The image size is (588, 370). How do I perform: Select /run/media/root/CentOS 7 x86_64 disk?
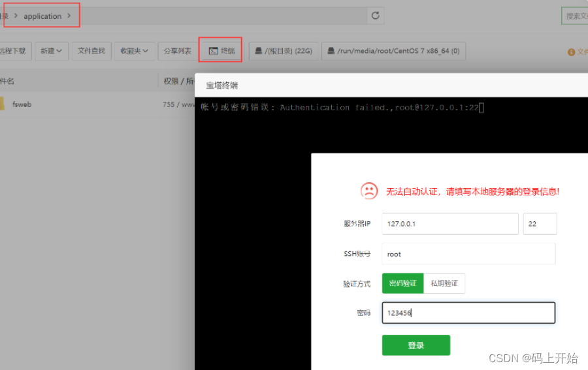pos(393,50)
